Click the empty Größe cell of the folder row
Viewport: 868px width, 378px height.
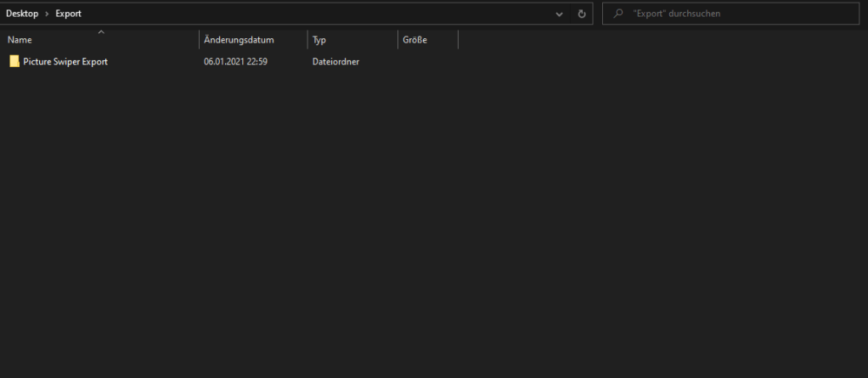click(426, 61)
